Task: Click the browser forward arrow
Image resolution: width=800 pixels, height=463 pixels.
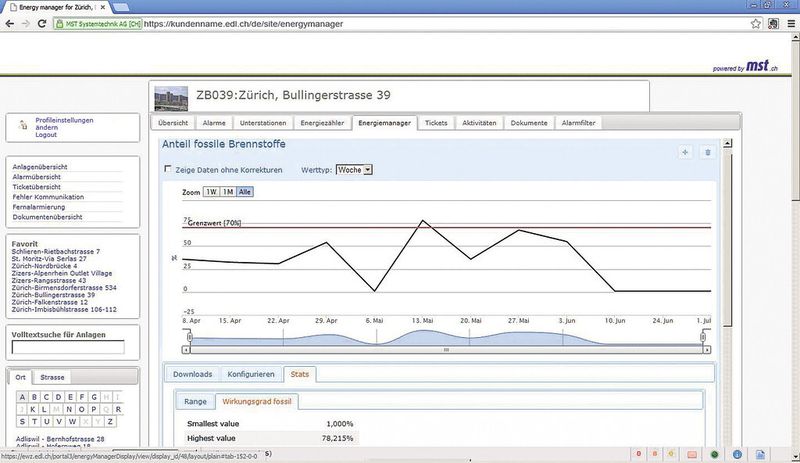Action: (x=26, y=23)
